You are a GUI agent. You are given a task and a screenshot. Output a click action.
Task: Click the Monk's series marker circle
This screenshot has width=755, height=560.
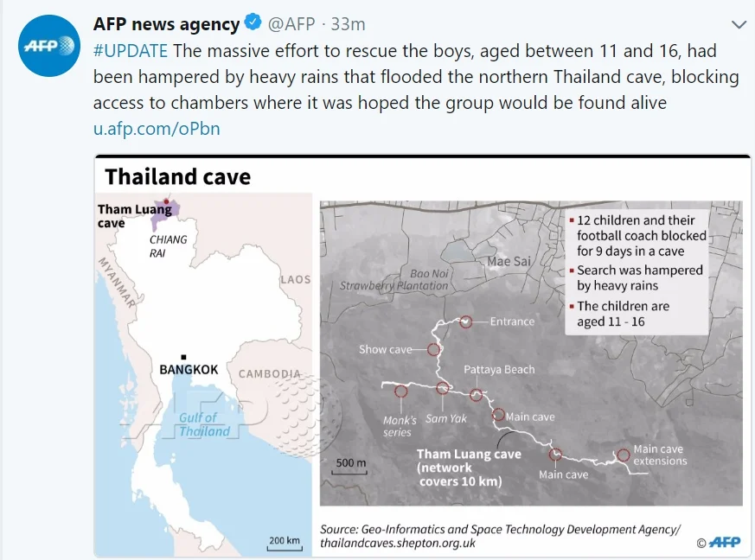[400, 391]
